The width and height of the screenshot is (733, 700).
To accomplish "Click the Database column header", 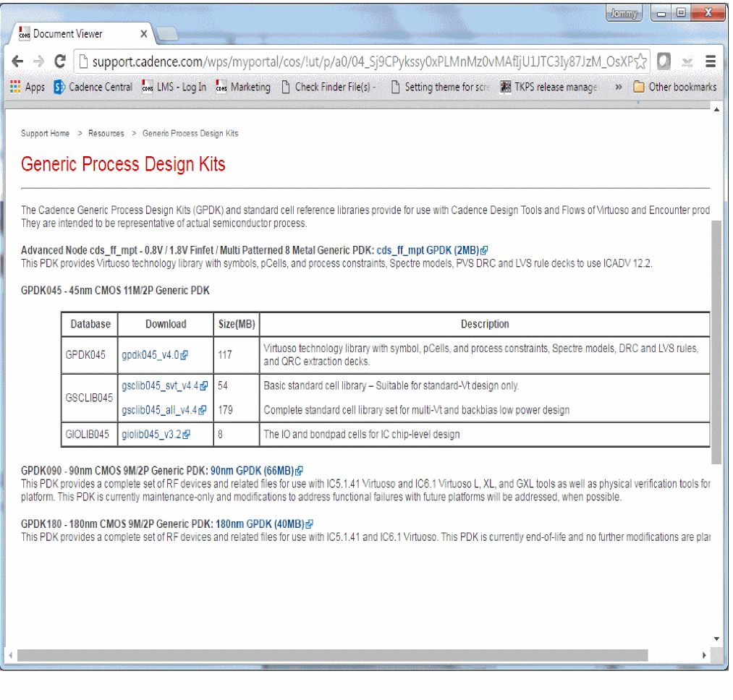I will click(x=90, y=324).
